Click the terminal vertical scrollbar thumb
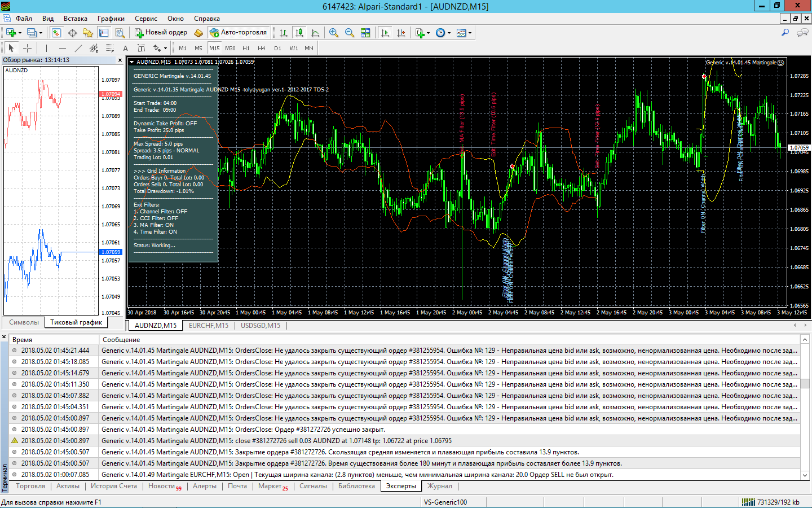This screenshot has width=812, height=508. pyautogui.click(x=805, y=383)
